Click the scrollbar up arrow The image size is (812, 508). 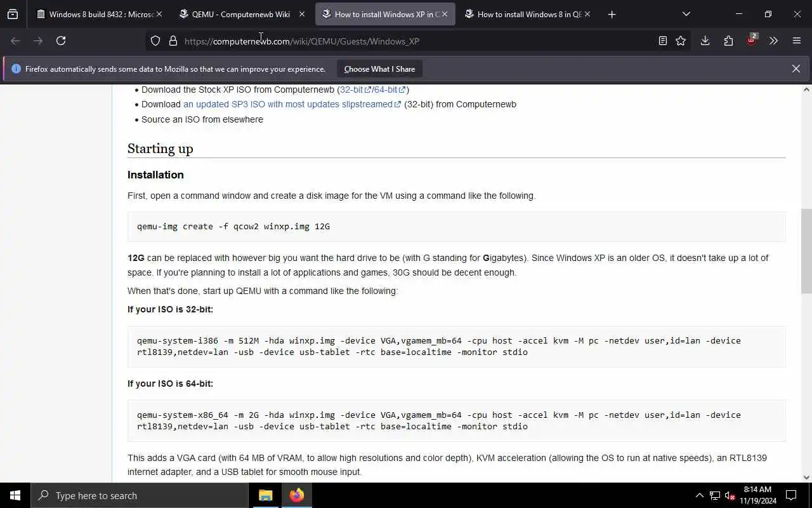point(806,90)
